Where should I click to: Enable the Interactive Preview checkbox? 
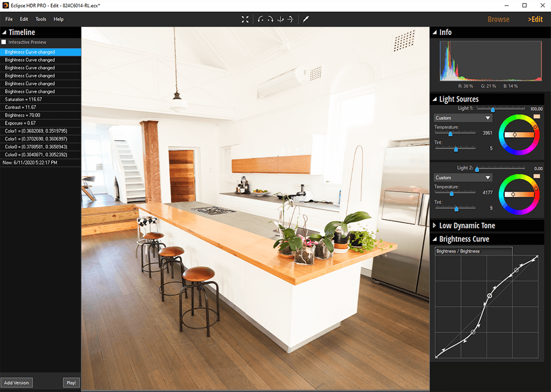[x=4, y=42]
